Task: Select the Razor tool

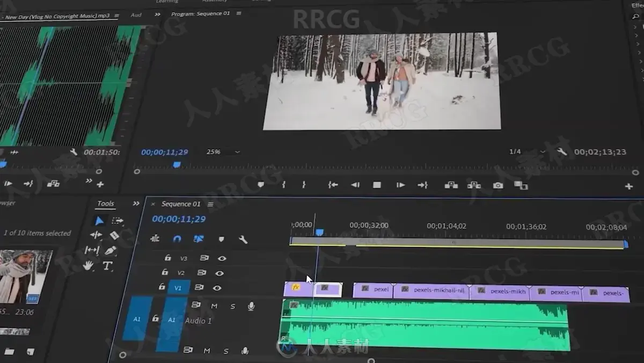Action: (114, 235)
